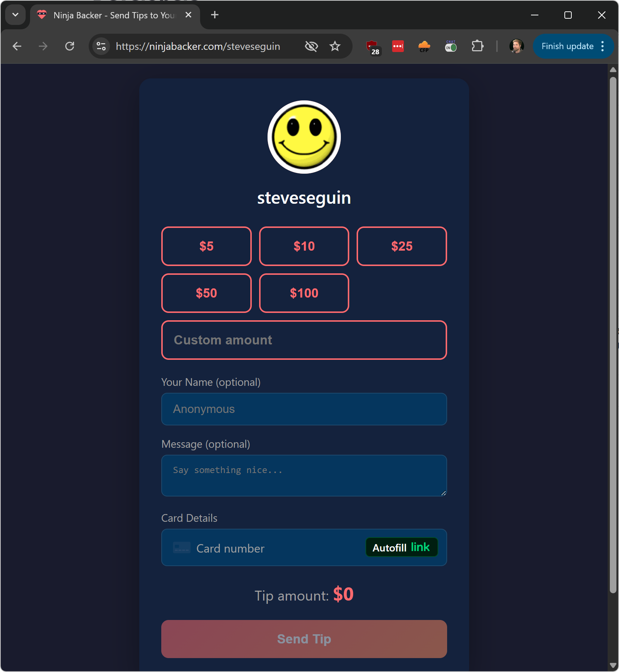619x672 pixels.
Task: Open a new browser tab
Action: point(214,15)
